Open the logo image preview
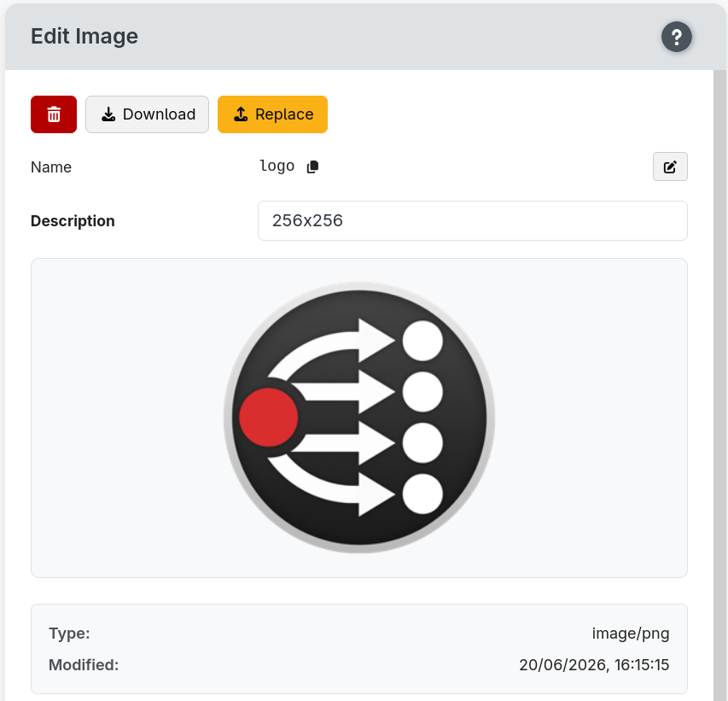 pos(359,418)
